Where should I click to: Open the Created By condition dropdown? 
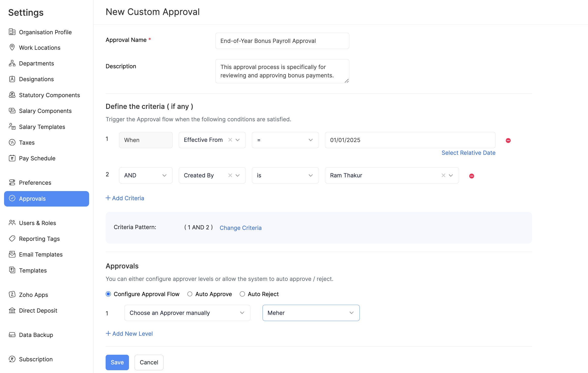coord(238,175)
